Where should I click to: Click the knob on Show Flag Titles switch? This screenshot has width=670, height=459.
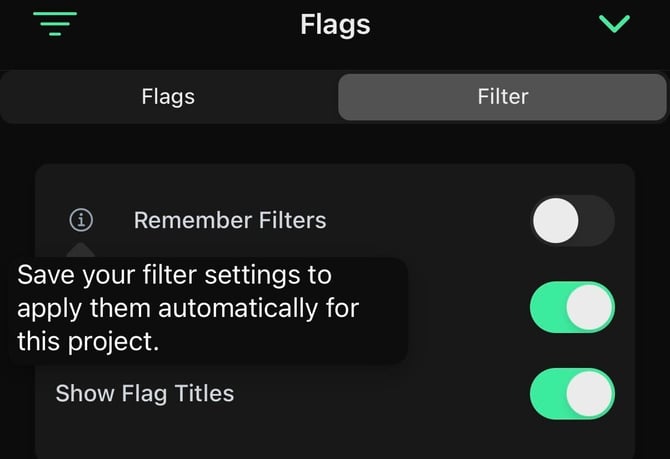590,394
